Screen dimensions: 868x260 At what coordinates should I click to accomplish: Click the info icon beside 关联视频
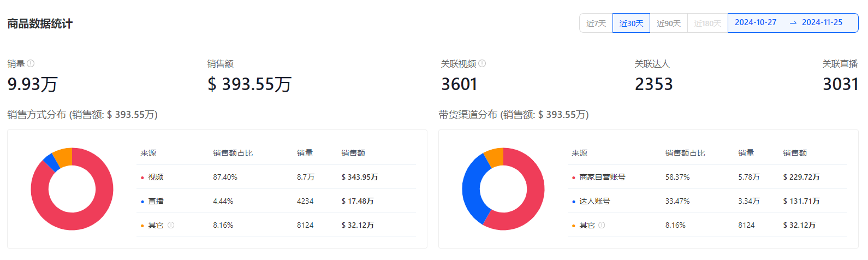click(x=482, y=64)
